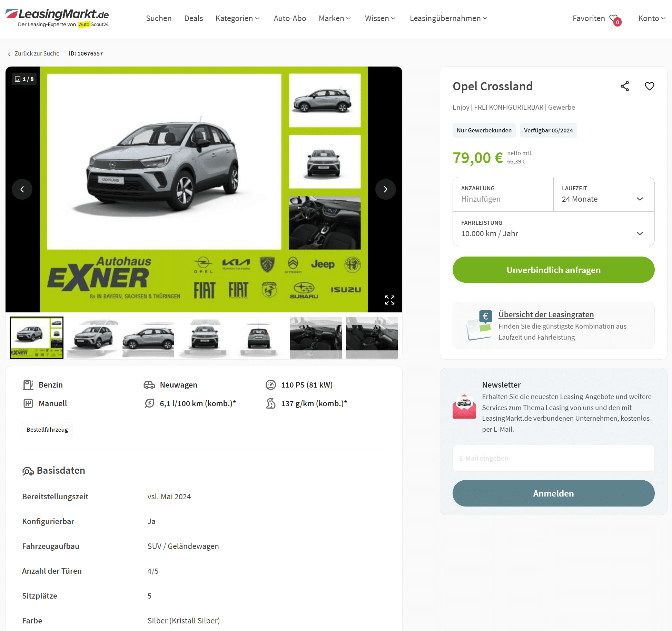Image resolution: width=672 pixels, height=631 pixels.
Task: Click the LeasingMarkt.de logo
Action: point(57,18)
